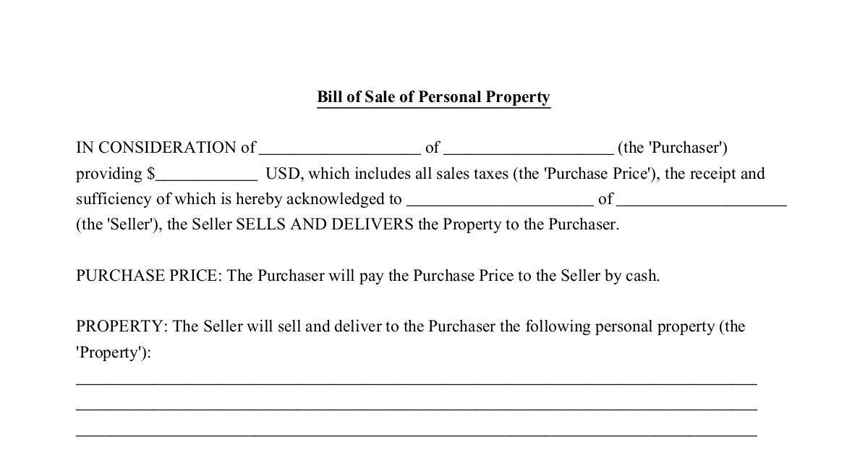The width and height of the screenshot is (868, 456).
Task: Click the third property description line
Action: tap(416, 431)
